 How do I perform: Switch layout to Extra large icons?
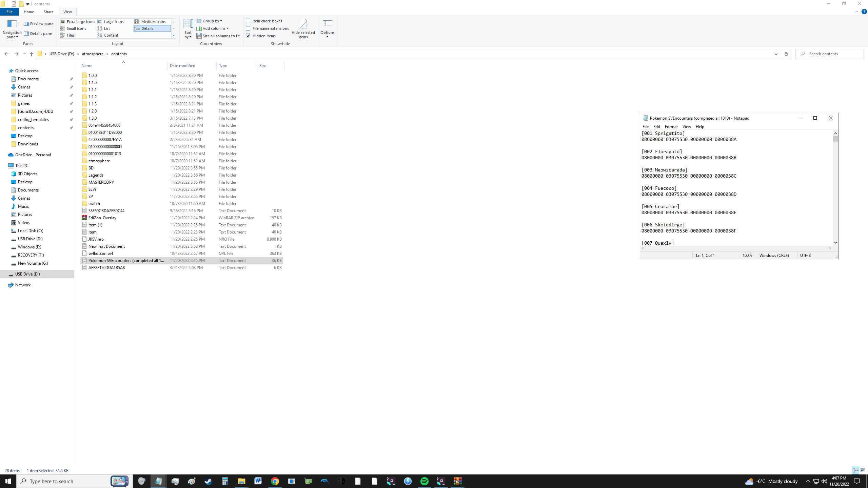click(x=78, y=22)
